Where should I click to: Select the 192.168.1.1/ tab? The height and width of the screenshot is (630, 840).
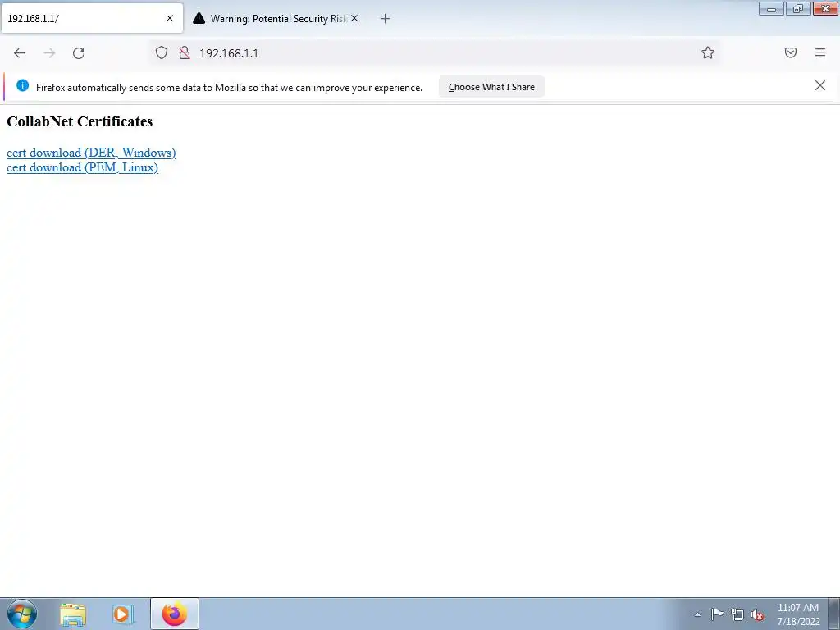coord(92,18)
